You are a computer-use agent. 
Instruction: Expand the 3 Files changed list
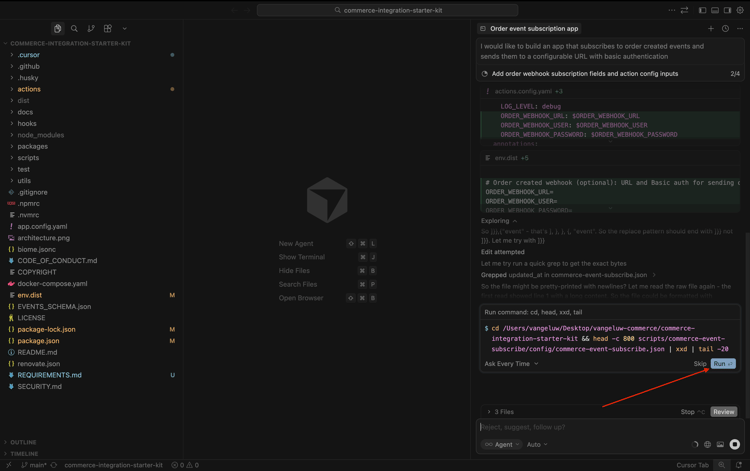click(x=500, y=412)
